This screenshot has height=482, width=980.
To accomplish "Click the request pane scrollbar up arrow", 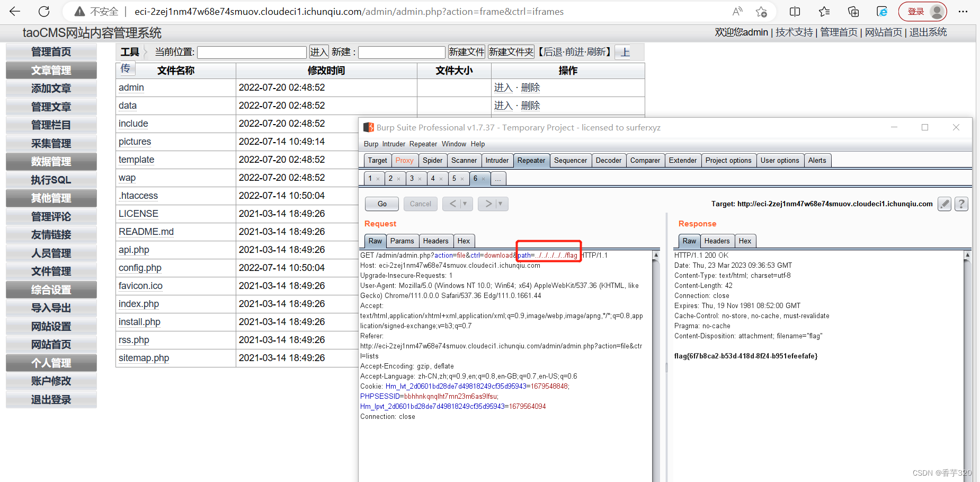I will pyautogui.click(x=656, y=255).
